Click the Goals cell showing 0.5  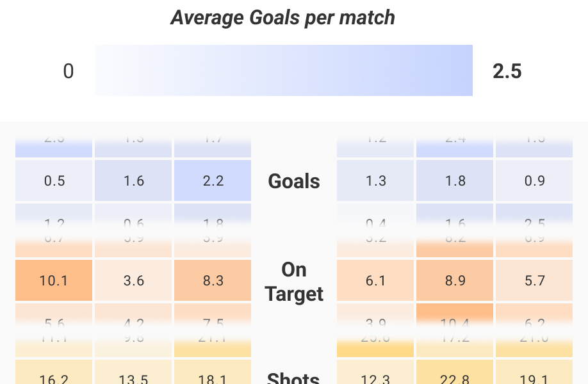pos(54,181)
